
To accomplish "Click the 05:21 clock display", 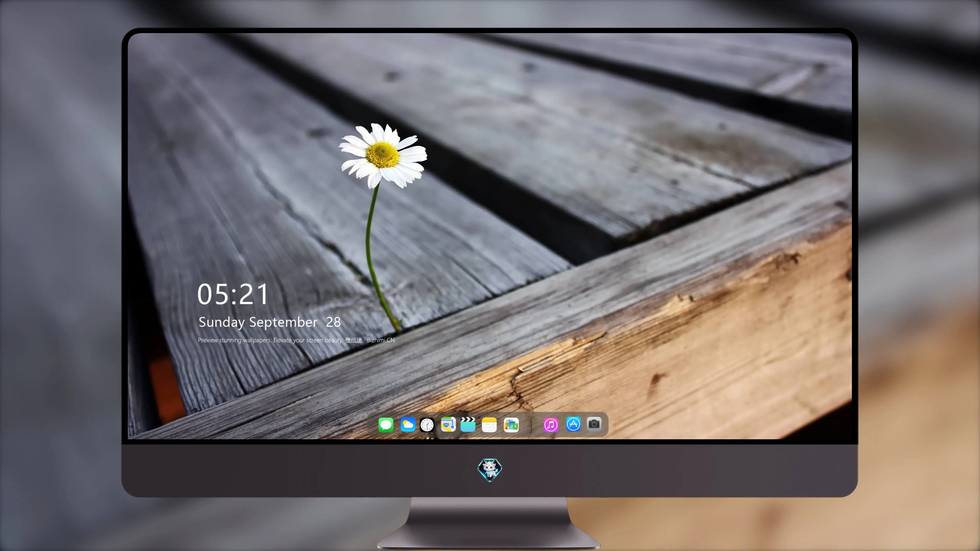I will coord(233,294).
